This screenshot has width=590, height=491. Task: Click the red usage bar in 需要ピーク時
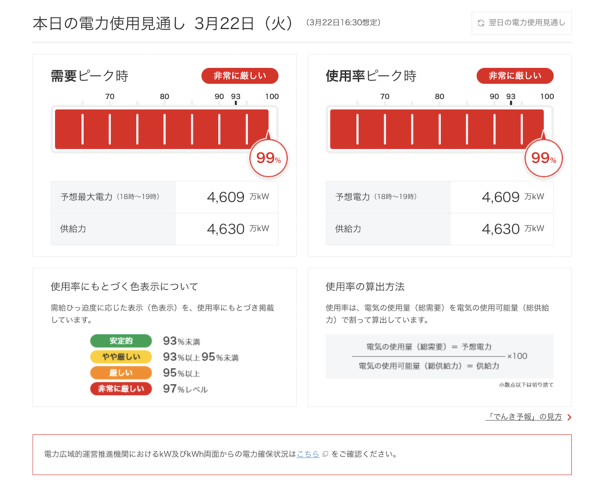point(162,129)
